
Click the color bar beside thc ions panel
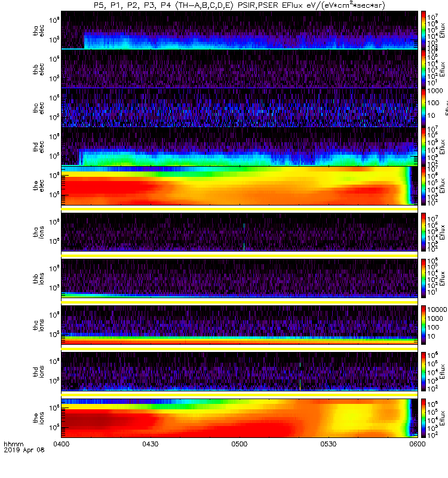pos(424,325)
